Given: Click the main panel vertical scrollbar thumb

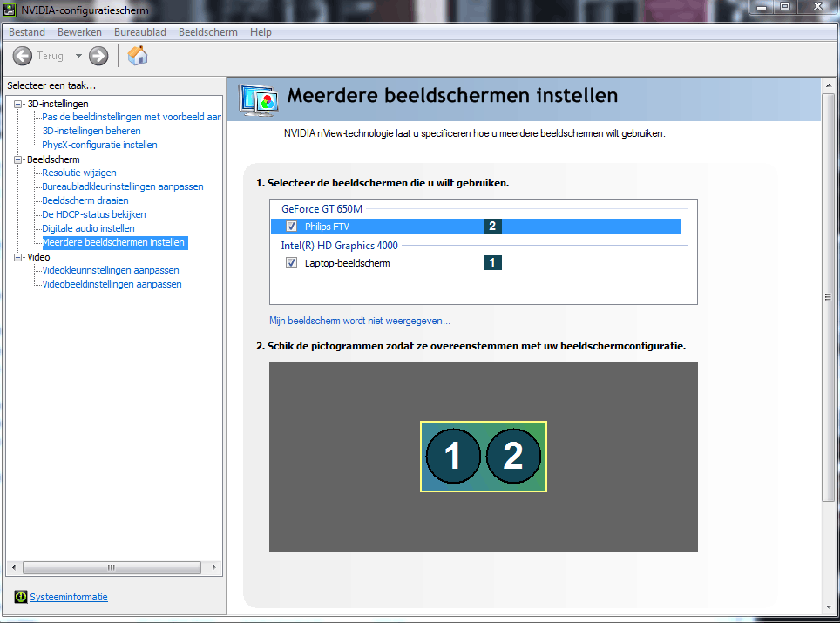Looking at the screenshot, I should pyautogui.click(x=828, y=297).
